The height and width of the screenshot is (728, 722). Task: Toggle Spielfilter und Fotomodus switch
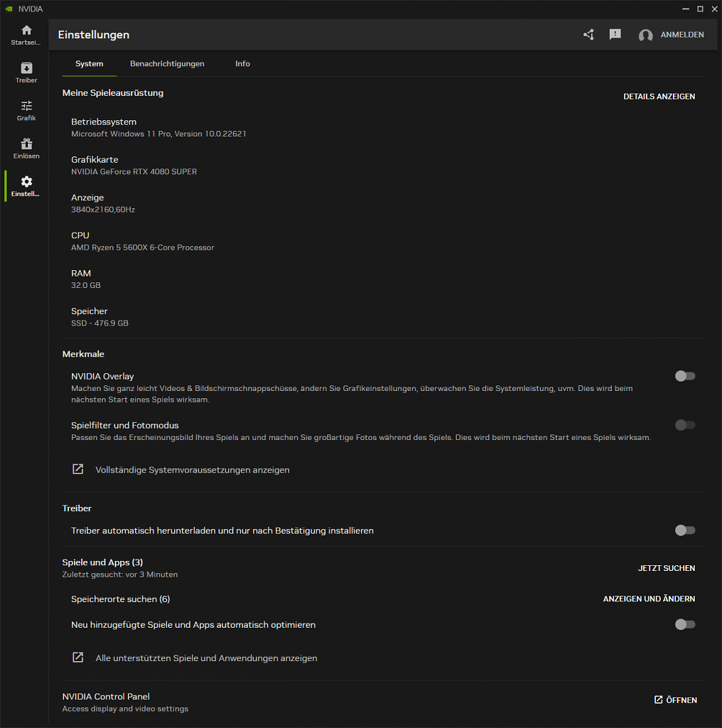(685, 425)
